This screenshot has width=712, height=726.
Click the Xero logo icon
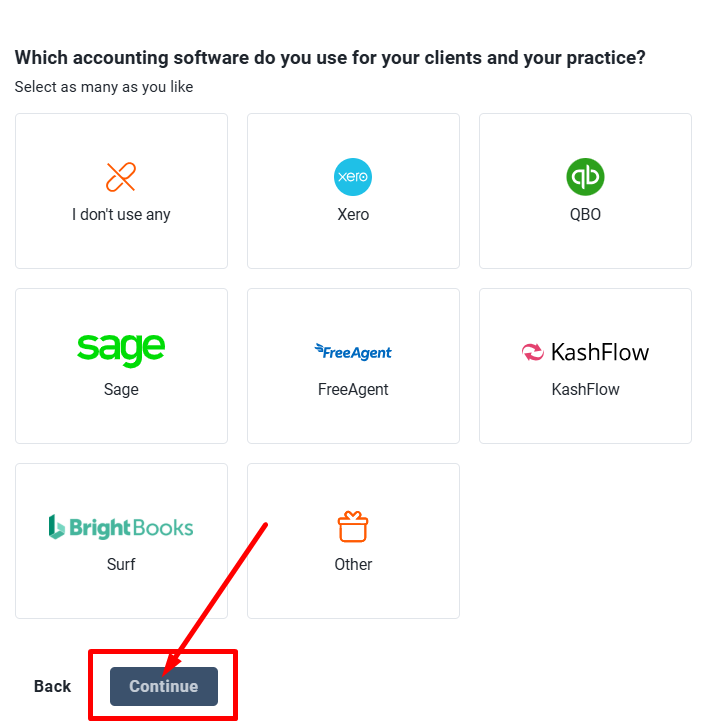coord(353,177)
